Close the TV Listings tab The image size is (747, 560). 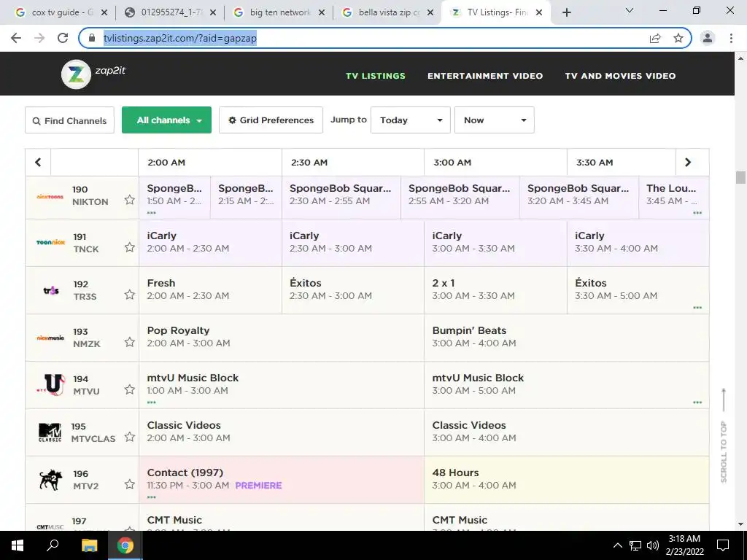[x=539, y=13]
